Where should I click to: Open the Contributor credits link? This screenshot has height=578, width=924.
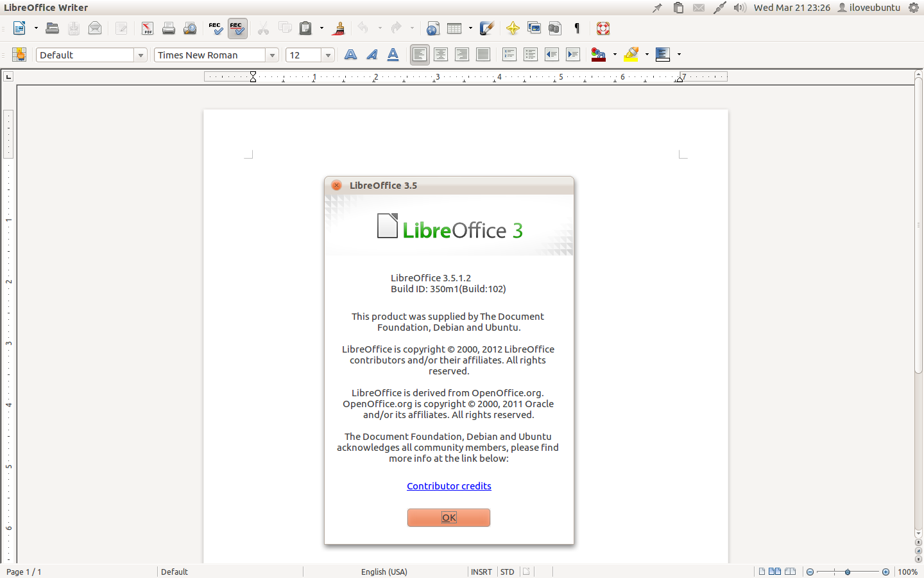(449, 486)
